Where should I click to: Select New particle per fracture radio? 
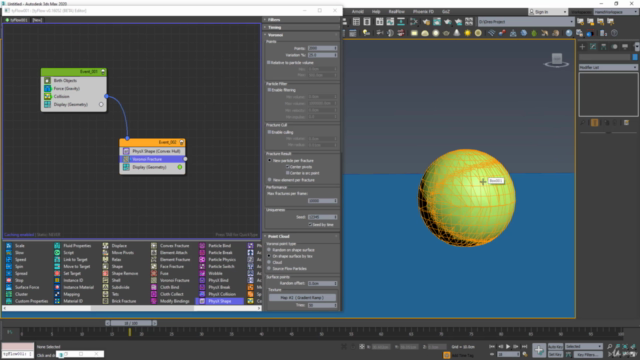269,160
